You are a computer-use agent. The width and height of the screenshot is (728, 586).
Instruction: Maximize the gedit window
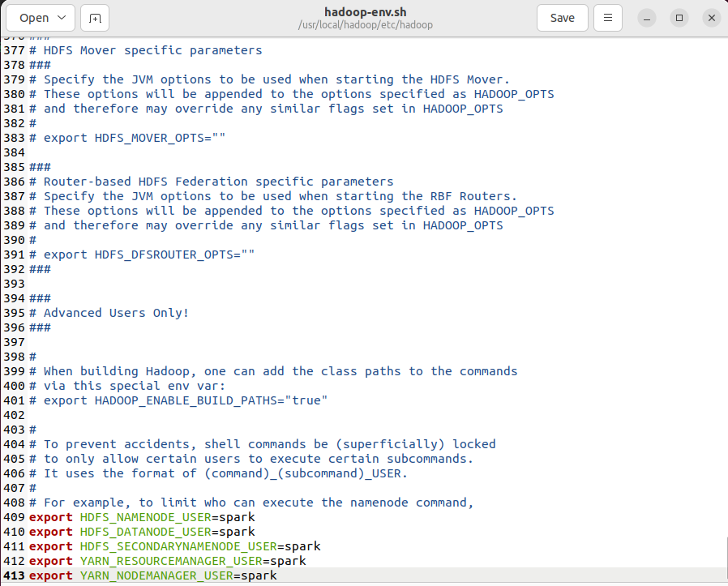679,18
